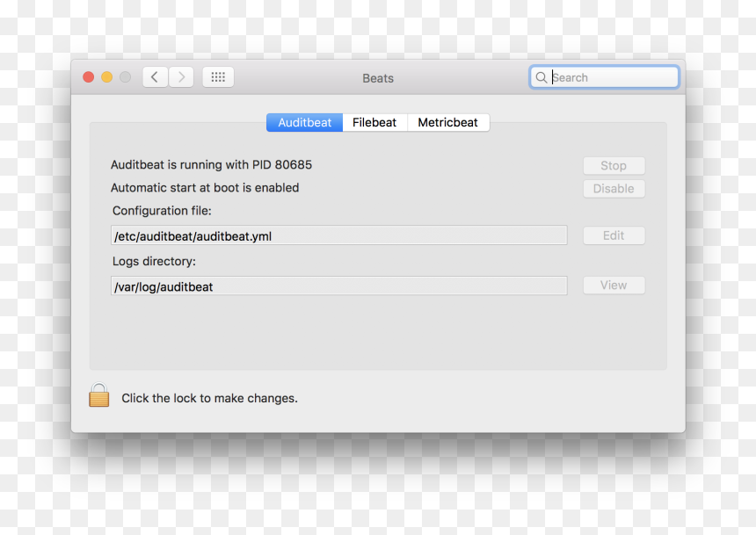Focus the Search field
This screenshot has height=535, width=756.
[x=605, y=77]
